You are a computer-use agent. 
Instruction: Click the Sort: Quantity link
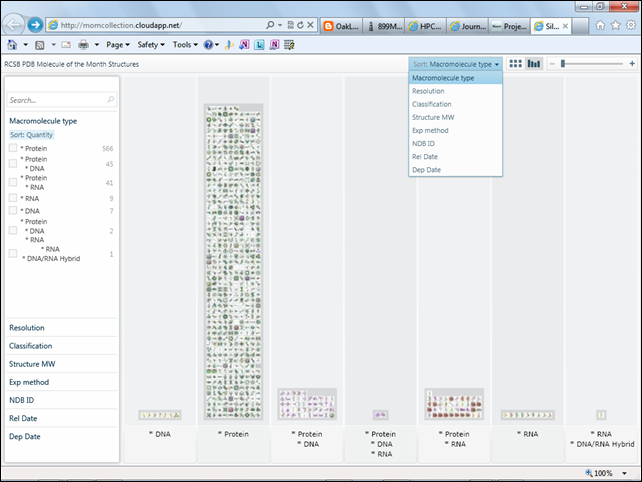pos(31,134)
